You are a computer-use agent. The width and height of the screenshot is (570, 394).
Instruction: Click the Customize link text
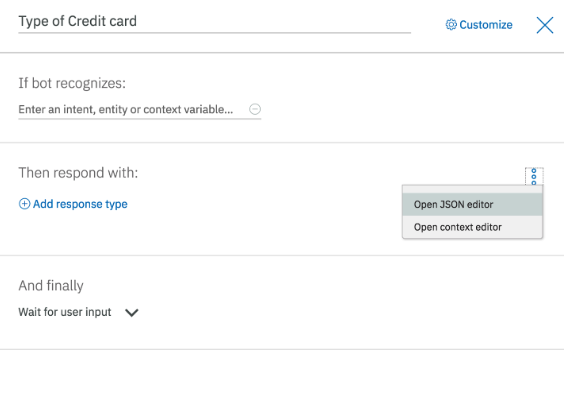click(486, 25)
